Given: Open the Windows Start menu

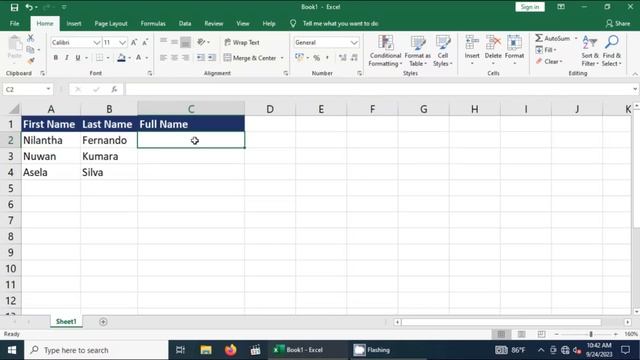Looking at the screenshot, I should (x=12, y=350).
